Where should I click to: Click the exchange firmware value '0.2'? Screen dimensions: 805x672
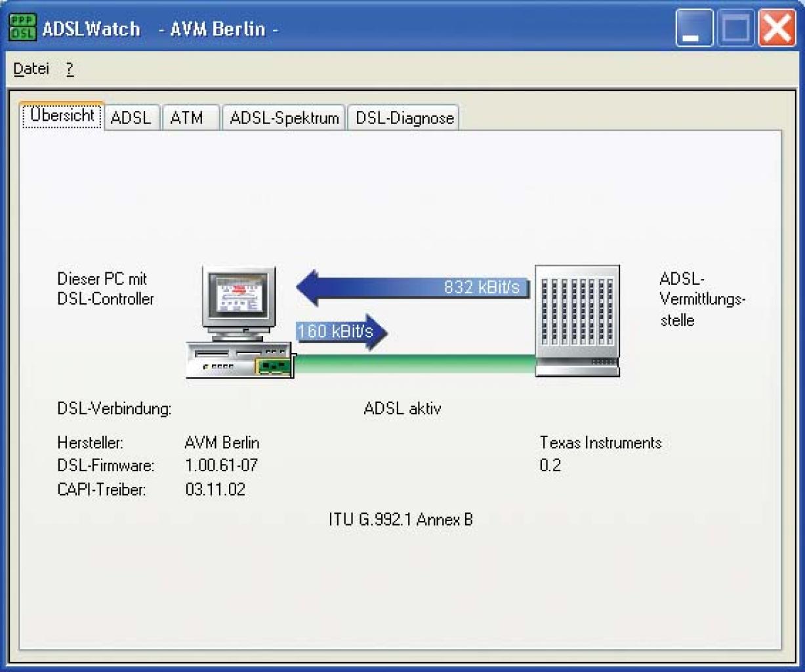550,466
